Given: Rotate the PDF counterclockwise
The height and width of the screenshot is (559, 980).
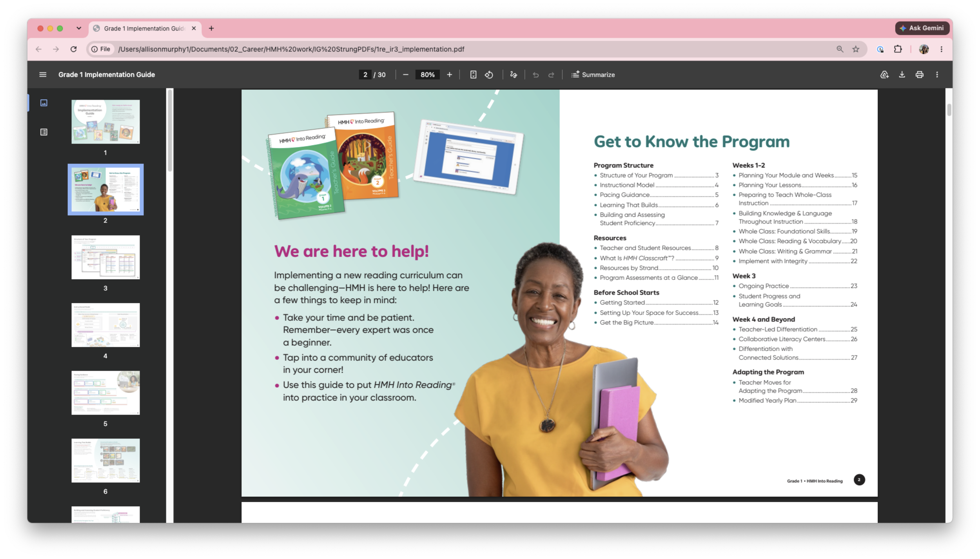Looking at the screenshot, I should click(489, 75).
